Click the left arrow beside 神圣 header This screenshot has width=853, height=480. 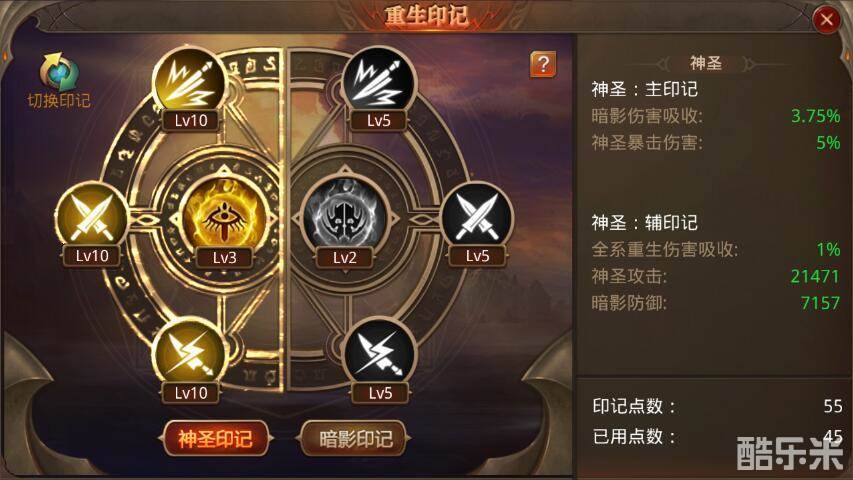[x=664, y=64]
